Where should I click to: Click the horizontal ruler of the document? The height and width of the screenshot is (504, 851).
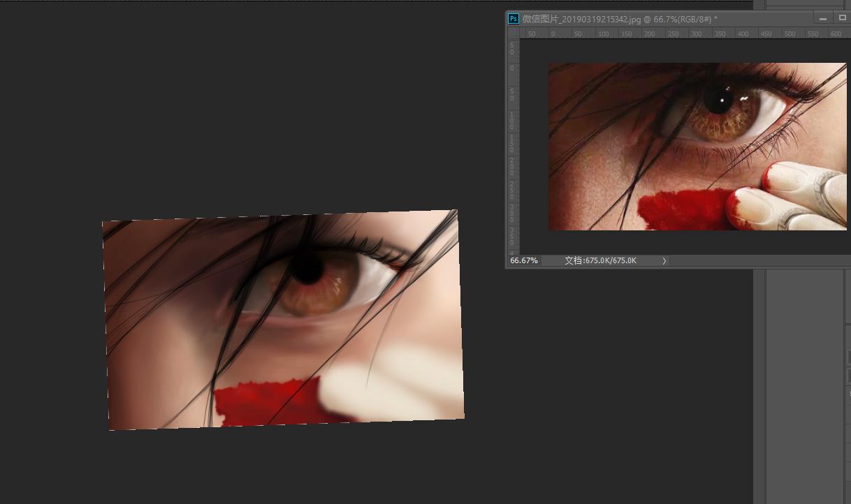point(685,33)
